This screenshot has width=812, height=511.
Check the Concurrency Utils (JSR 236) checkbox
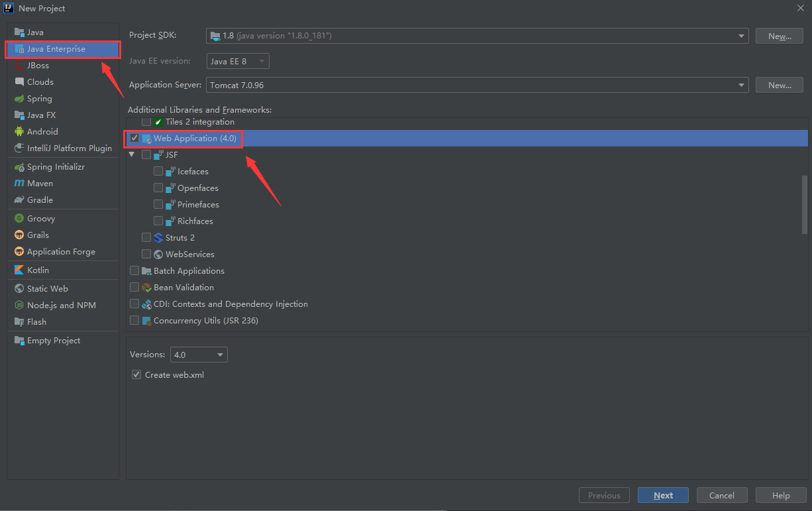coord(134,321)
